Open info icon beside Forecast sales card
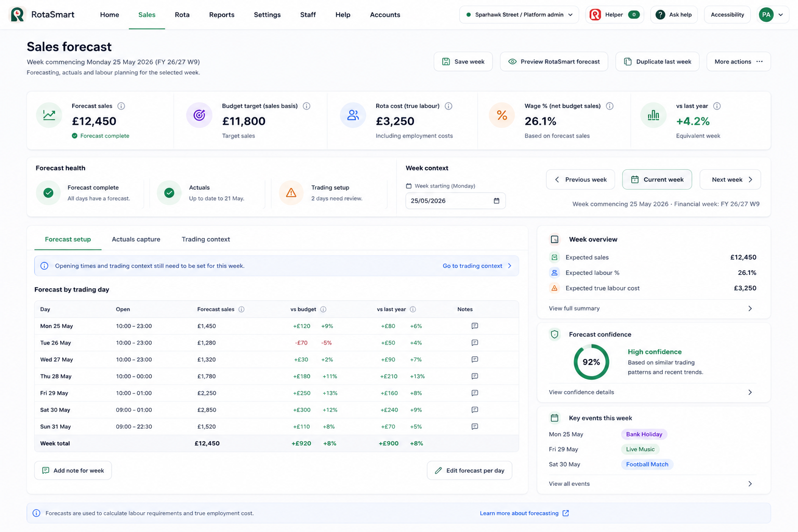798x532 pixels. (121, 106)
